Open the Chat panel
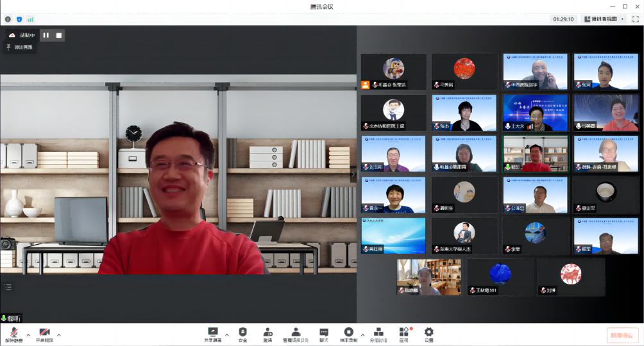 pyautogui.click(x=324, y=333)
